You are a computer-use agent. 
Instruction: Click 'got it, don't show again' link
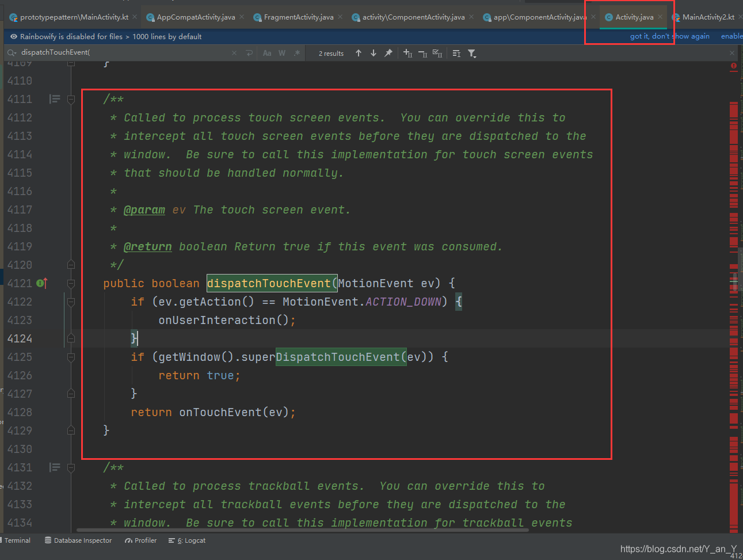[x=669, y=36]
